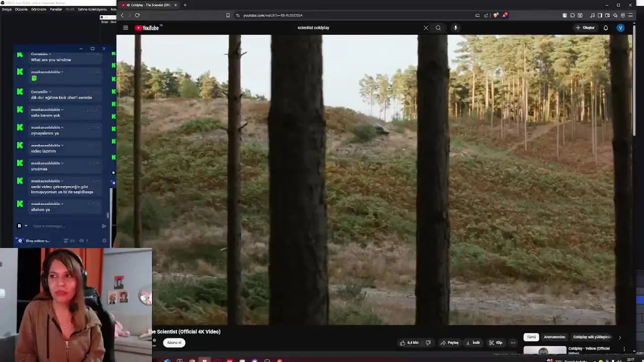Click the YouTube video player area
644x362 pixels.
click(374, 179)
